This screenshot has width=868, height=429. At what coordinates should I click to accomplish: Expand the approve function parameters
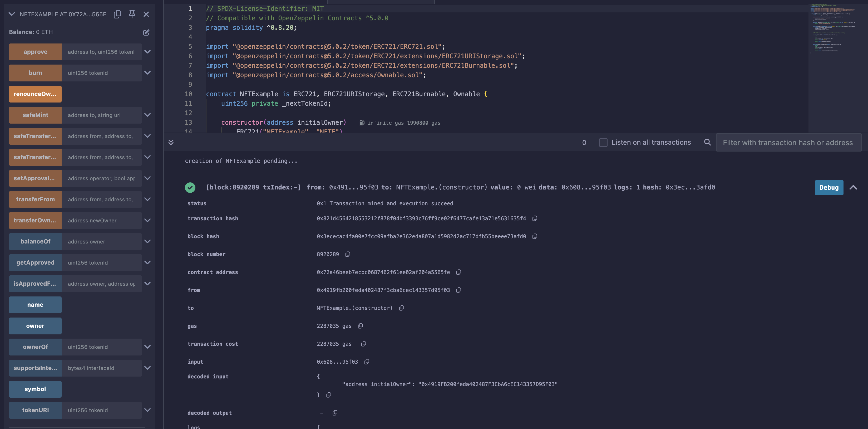(147, 52)
